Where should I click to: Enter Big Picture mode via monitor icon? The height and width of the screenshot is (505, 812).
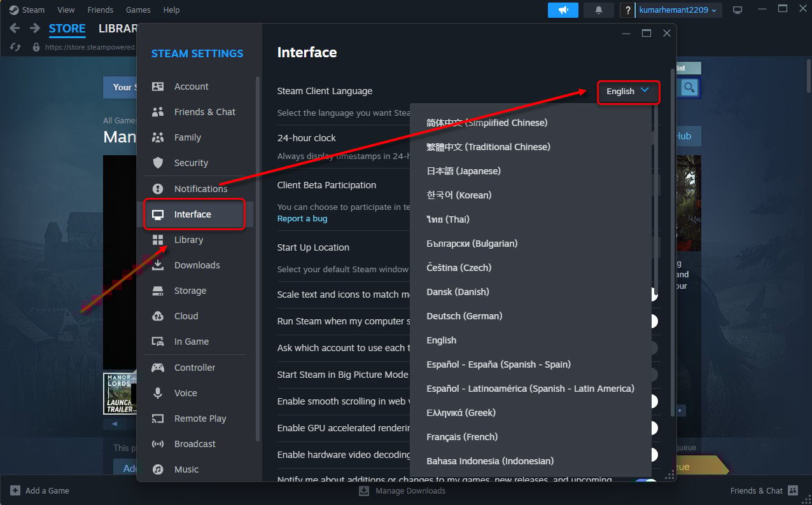[738, 10]
